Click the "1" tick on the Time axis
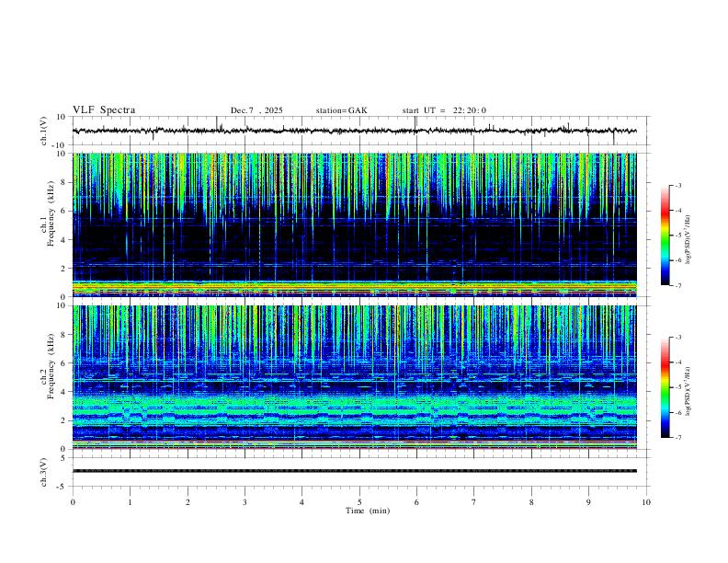 130,502
